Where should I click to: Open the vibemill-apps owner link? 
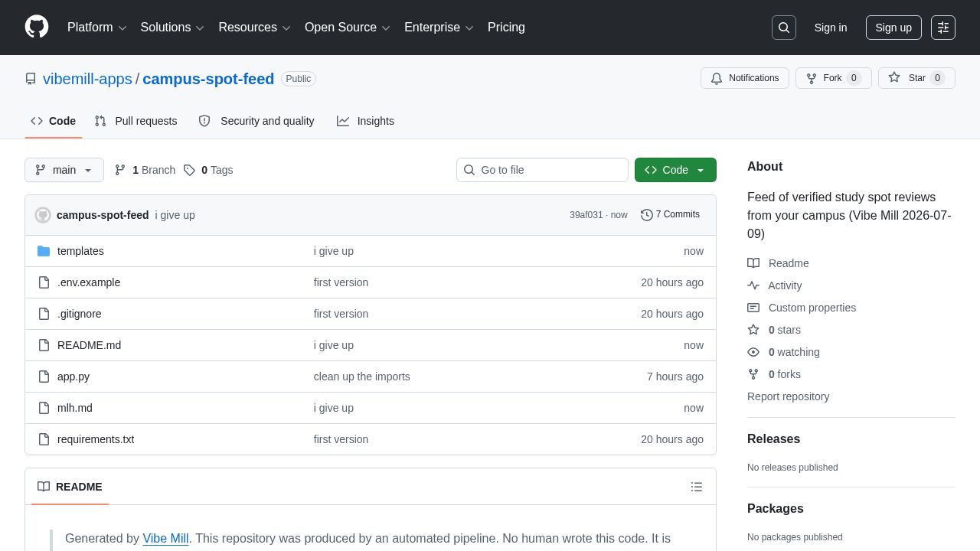87,79
